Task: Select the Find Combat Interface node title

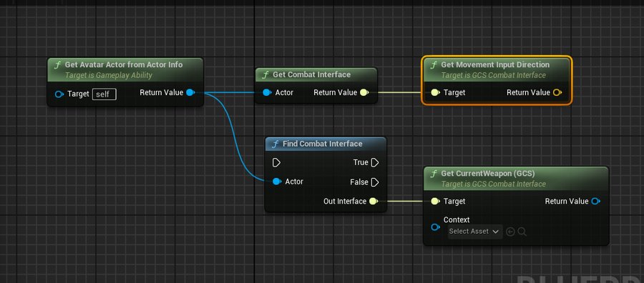Action: click(323, 144)
